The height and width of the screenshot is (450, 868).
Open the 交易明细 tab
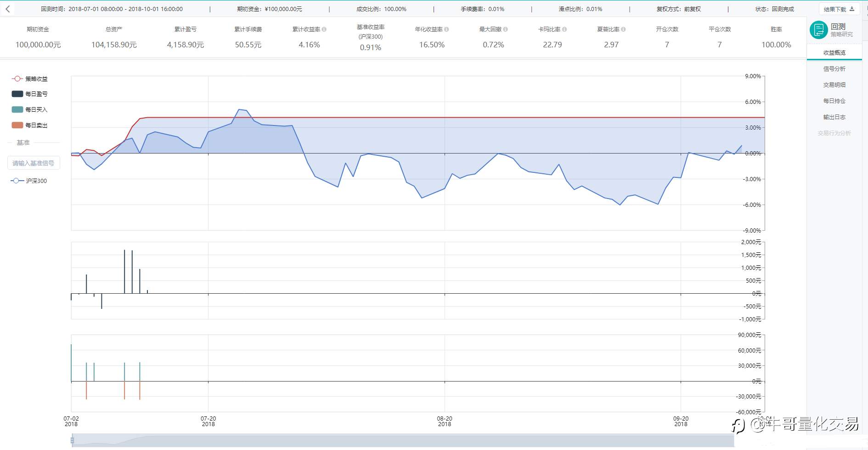click(x=834, y=85)
